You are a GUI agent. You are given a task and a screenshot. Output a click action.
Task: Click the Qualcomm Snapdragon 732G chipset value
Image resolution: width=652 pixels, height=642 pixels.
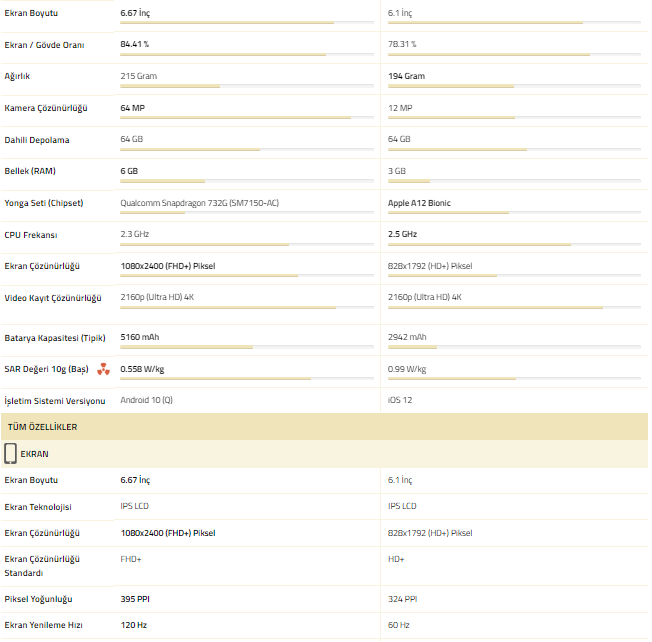[200, 203]
